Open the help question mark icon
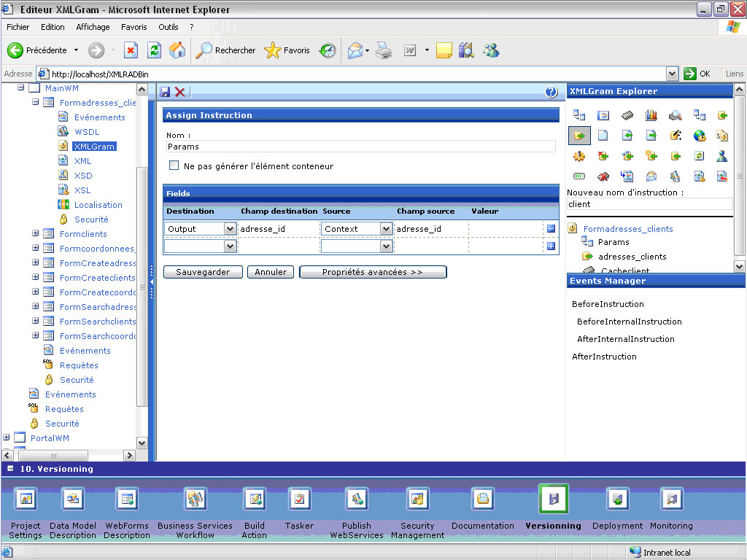This screenshot has width=747, height=560. click(551, 92)
